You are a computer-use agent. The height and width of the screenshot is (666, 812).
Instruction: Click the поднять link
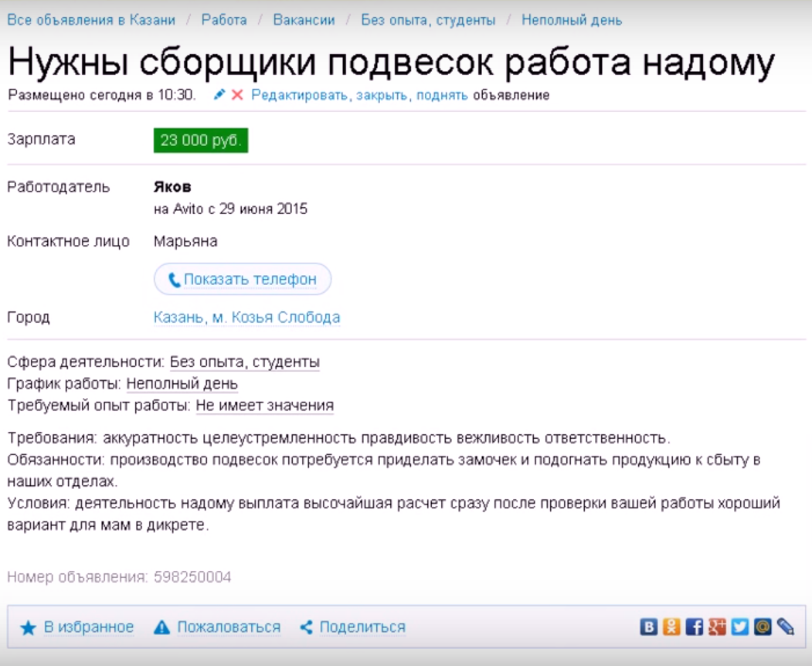[442, 95]
